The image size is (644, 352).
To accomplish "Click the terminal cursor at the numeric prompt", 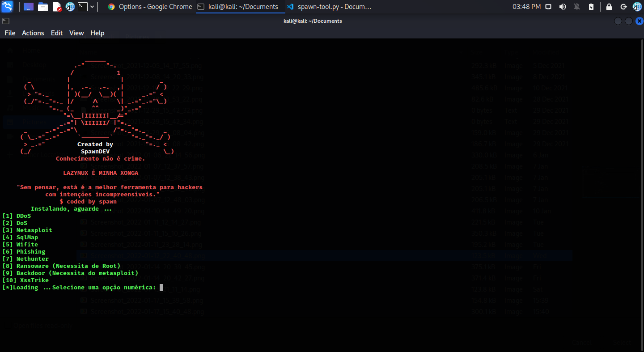I will click(x=161, y=287).
